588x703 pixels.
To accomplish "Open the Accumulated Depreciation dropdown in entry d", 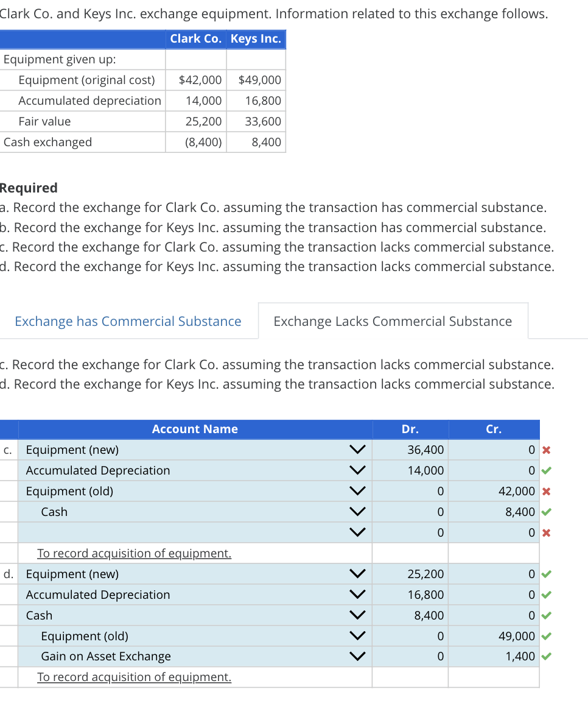I will [x=358, y=594].
